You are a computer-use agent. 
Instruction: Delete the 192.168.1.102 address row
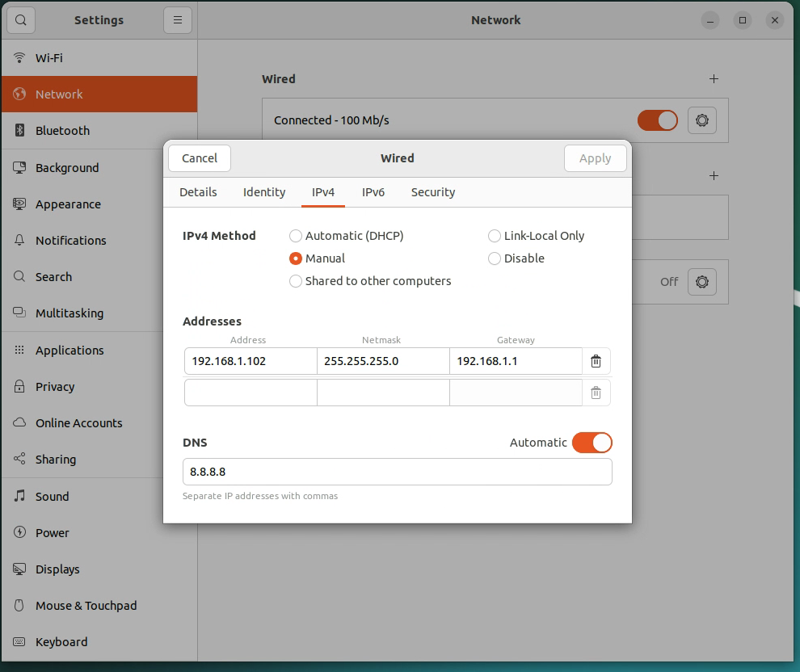[596, 361]
